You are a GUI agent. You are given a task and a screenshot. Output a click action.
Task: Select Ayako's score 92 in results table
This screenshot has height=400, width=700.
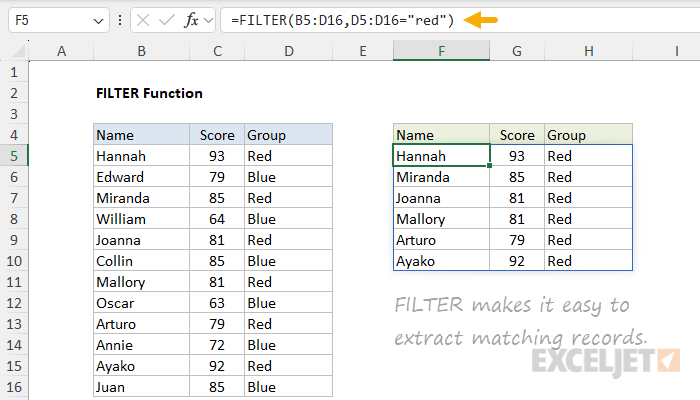(x=517, y=261)
